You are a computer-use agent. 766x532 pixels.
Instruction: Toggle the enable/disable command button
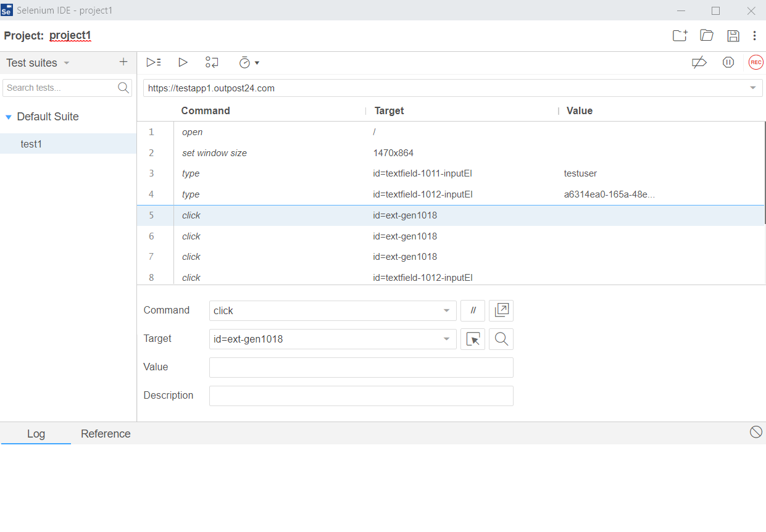coord(473,311)
